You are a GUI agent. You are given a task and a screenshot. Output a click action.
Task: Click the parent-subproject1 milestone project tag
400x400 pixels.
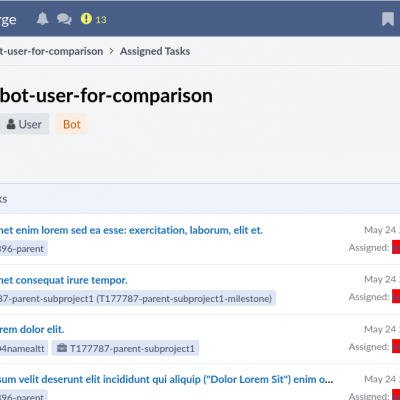click(138, 298)
